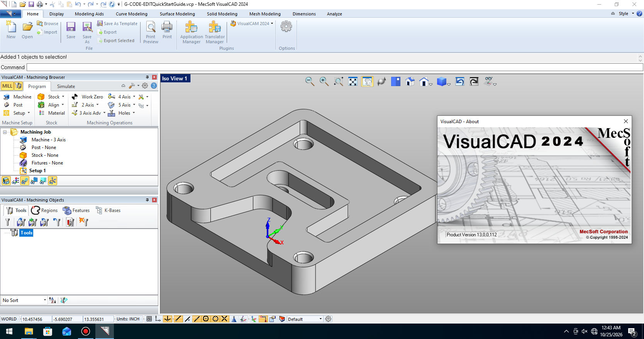This screenshot has height=339, width=644.
Task: Select Setup 1 in the machining tree
Action: [x=37, y=171]
